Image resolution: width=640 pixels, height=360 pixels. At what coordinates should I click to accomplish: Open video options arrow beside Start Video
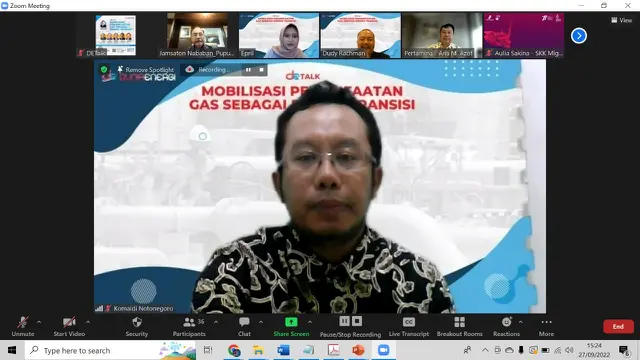click(88, 322)
